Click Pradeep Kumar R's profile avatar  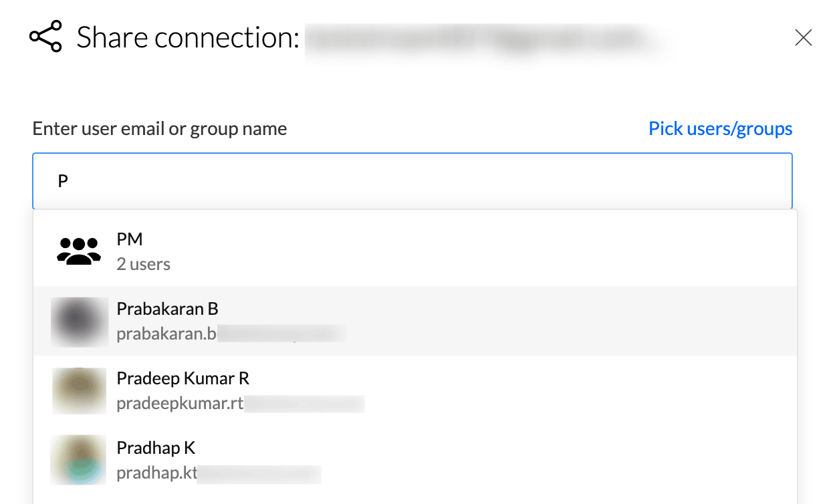click(80, 391)
